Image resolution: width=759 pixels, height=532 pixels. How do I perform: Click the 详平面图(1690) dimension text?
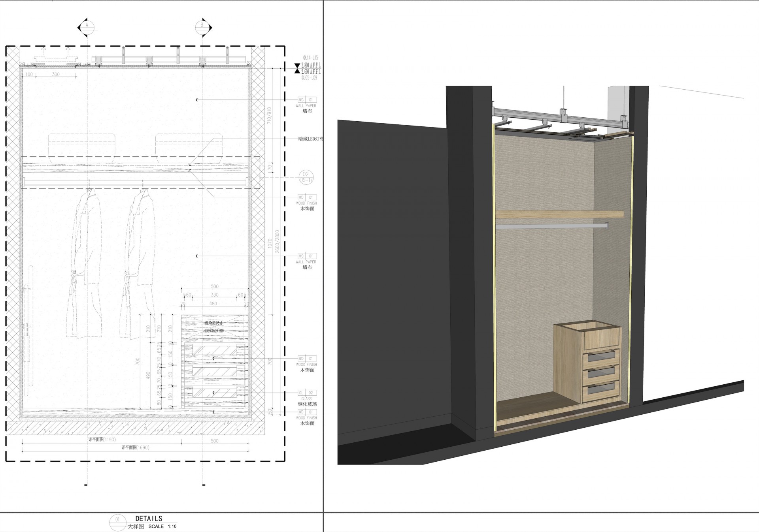135,447
